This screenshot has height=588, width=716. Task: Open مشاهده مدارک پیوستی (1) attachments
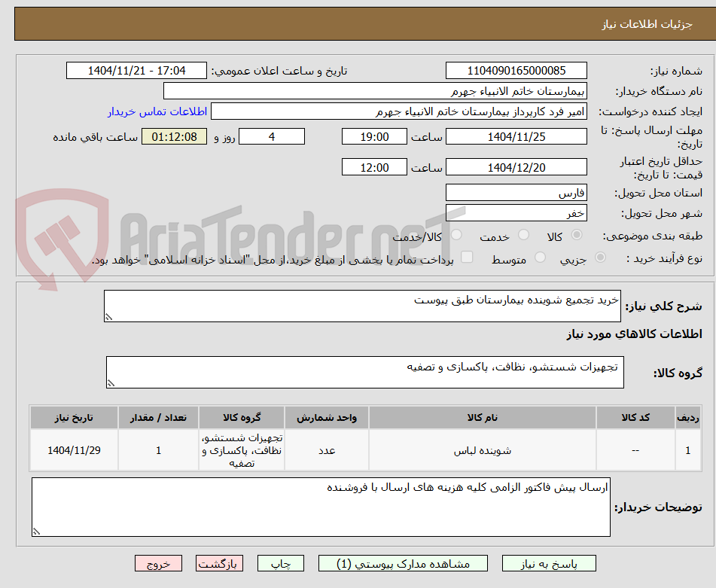[403, 563]
